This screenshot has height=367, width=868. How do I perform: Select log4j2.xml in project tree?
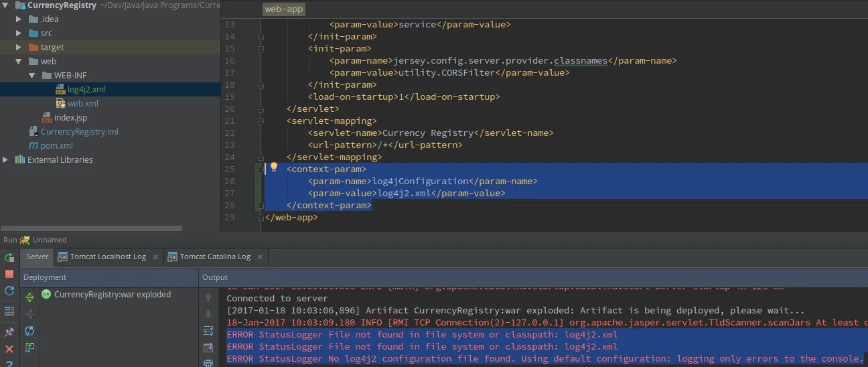click(86, 89)
